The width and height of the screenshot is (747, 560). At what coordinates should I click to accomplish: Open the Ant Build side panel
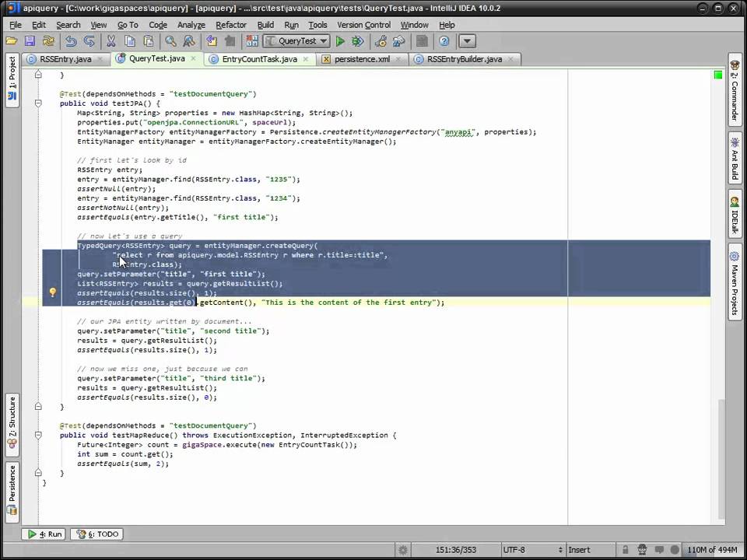(x=735, y=158)
